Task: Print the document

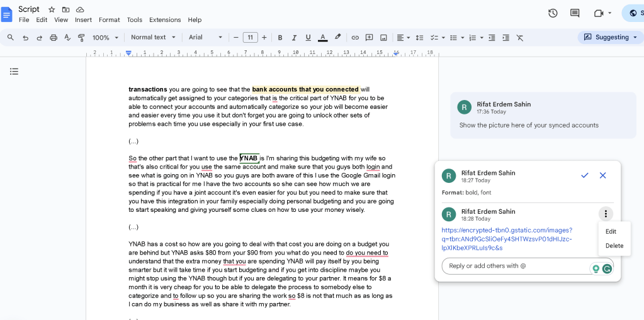Action: (54, 38)
